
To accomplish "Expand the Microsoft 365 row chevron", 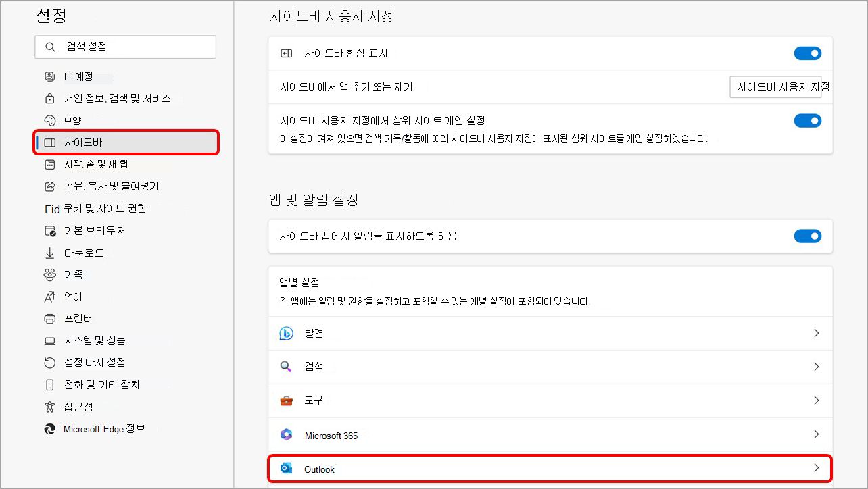I will tap(817, 434).
